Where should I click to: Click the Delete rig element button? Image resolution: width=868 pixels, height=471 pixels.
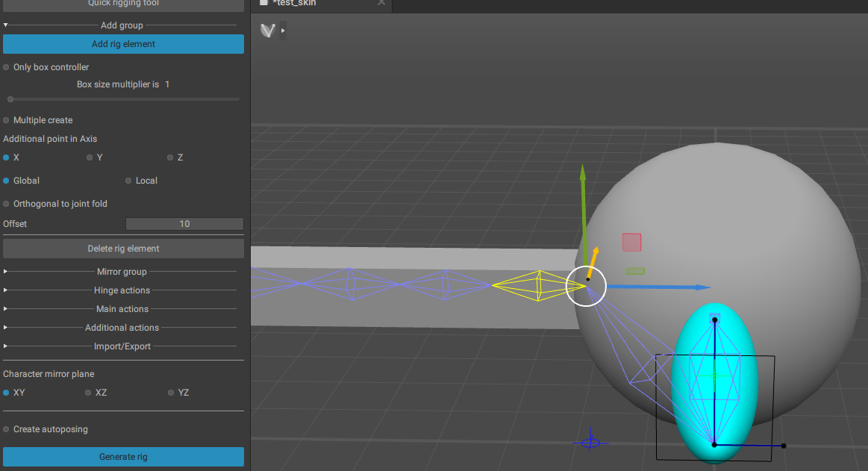click(x=123, y=249)
